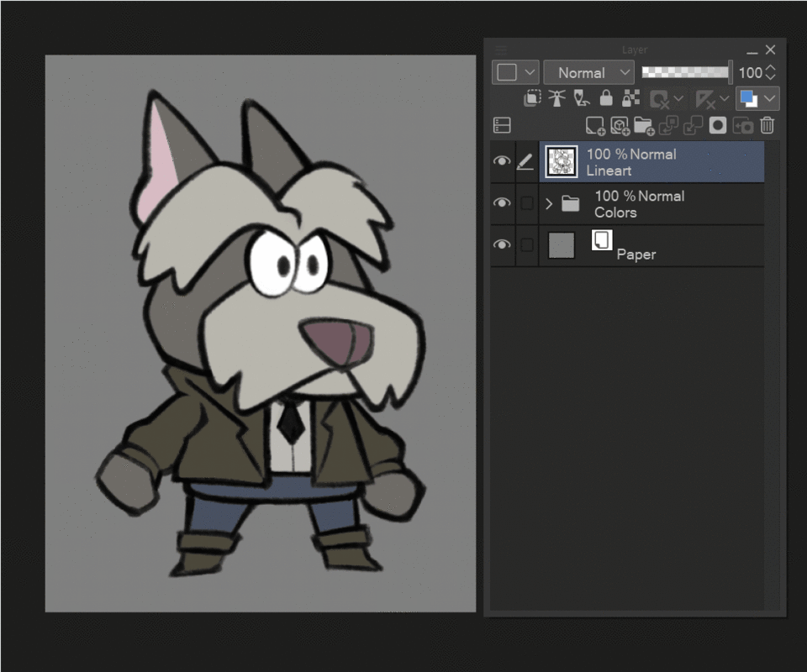
Task: Enable Clip to Layer Below
Action: pyautogui.click(x=532, y=99)
